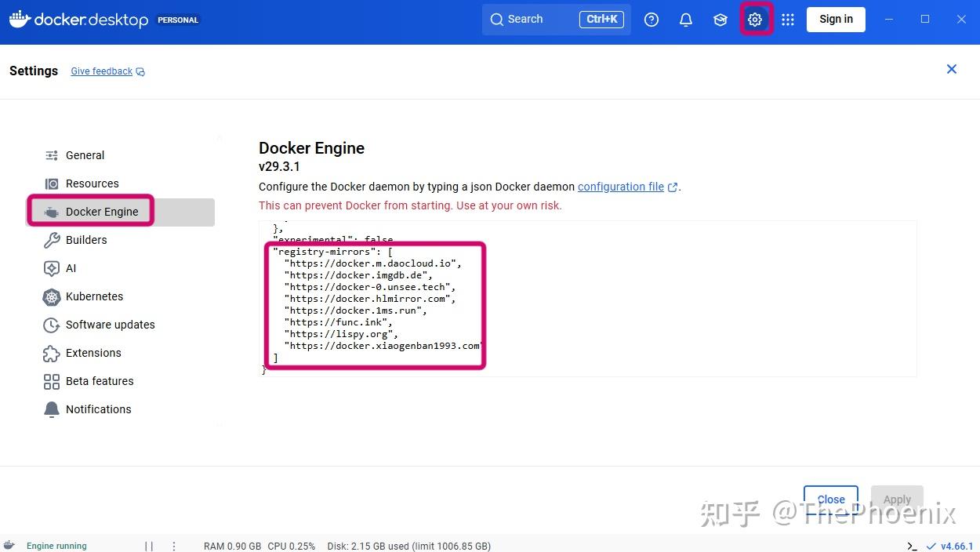The width and height of the screenshot is (980, 552).
Task: Click inside the Docker daemon JSON editor
Action: (x=588, y=299)
